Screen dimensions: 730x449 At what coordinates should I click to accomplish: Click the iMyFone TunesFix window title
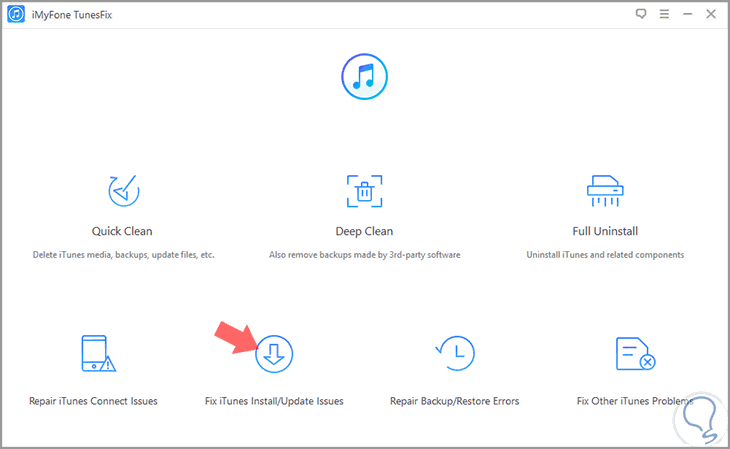(72, 15)
